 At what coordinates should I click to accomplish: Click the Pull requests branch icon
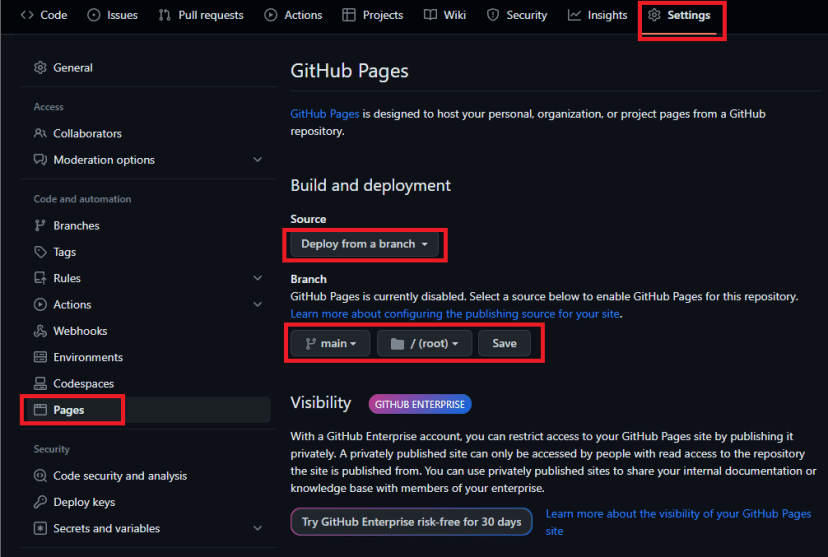click(165, 15)
